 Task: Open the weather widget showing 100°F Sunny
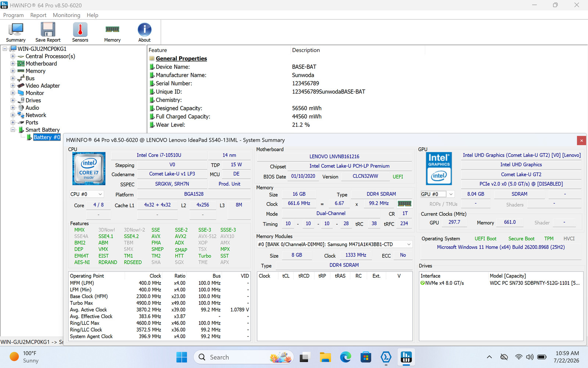coord(24,357)
